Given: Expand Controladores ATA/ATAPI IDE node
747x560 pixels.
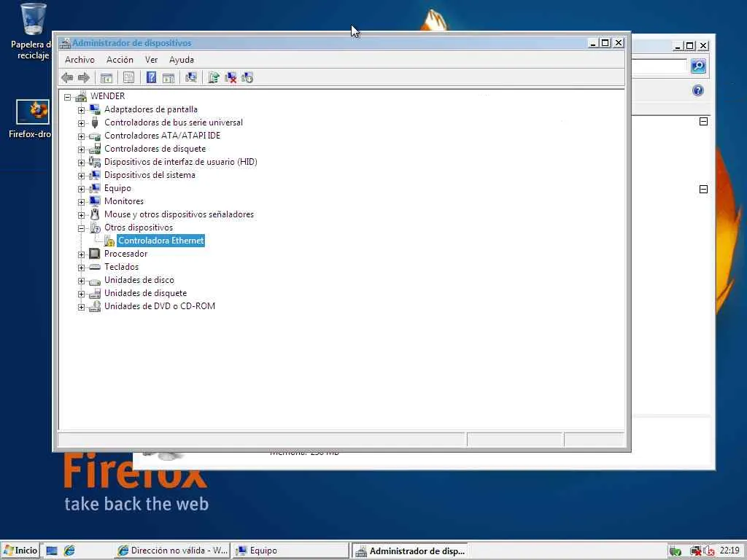Looking at the screenshot, I should click(82, 136).
